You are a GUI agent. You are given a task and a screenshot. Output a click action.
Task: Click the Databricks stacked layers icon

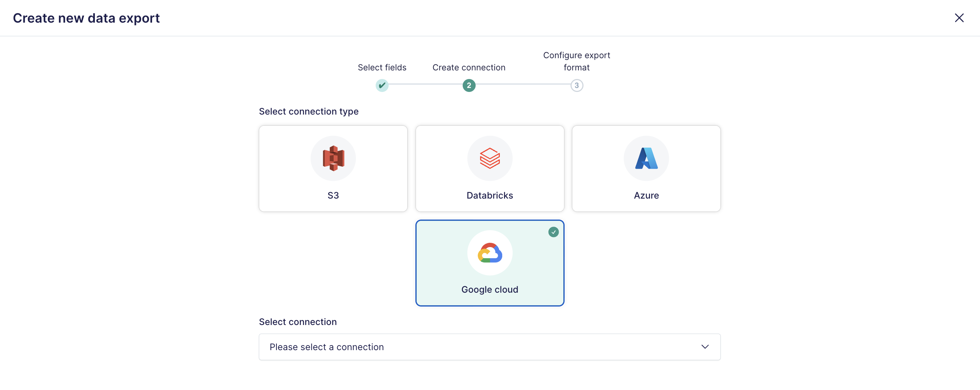pyautogui.click(x=490, y=158)
